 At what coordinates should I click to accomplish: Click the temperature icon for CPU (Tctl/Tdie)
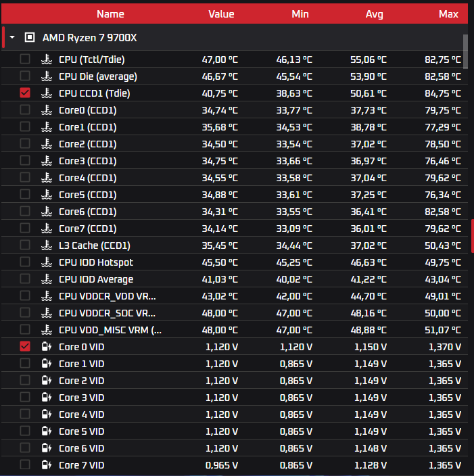(x=47, y=59)
